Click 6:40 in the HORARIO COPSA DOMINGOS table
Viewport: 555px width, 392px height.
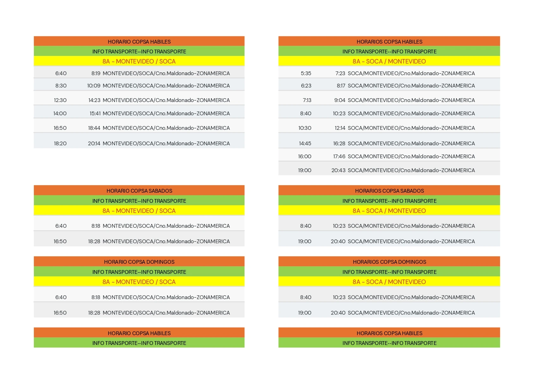point(61,297)
